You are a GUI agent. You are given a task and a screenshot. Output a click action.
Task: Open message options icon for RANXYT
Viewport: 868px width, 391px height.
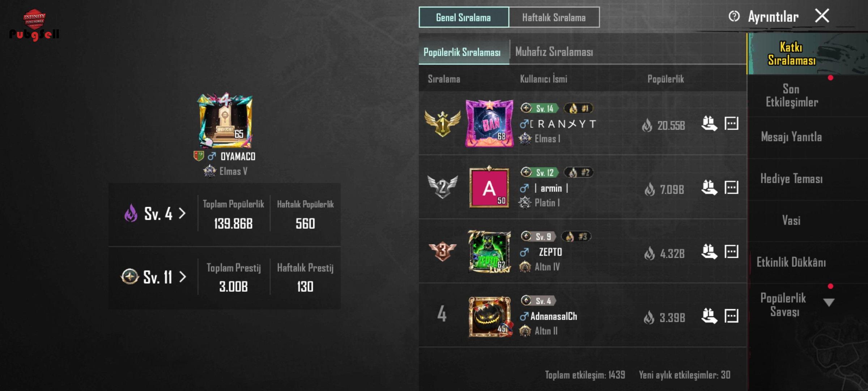click(x=731, y=123)
